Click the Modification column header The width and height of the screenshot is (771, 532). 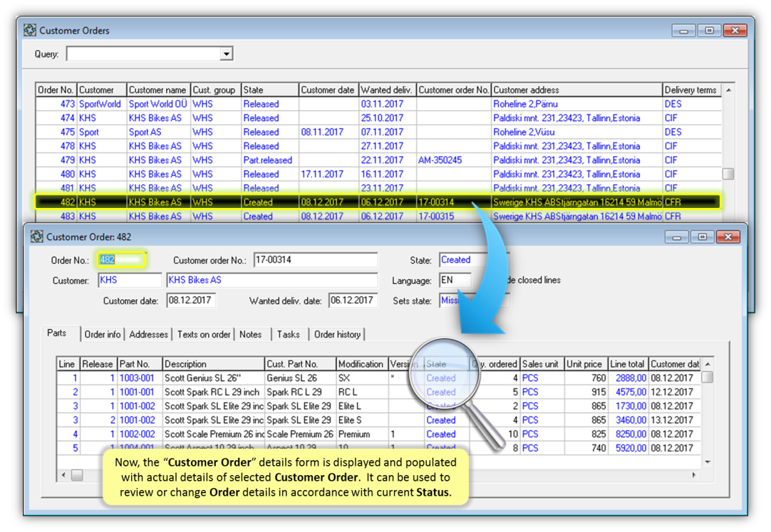pos(362,364)
